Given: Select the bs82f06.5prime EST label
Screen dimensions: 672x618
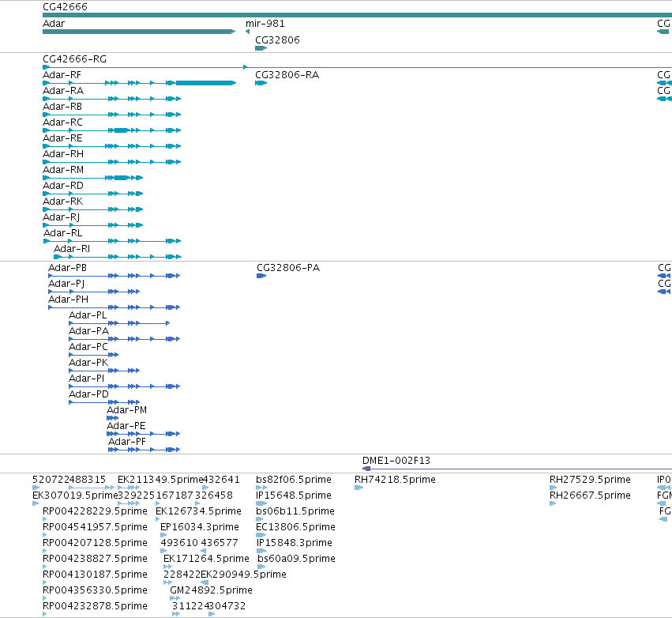Looking at the screenshot, I should tap(294, 480).
